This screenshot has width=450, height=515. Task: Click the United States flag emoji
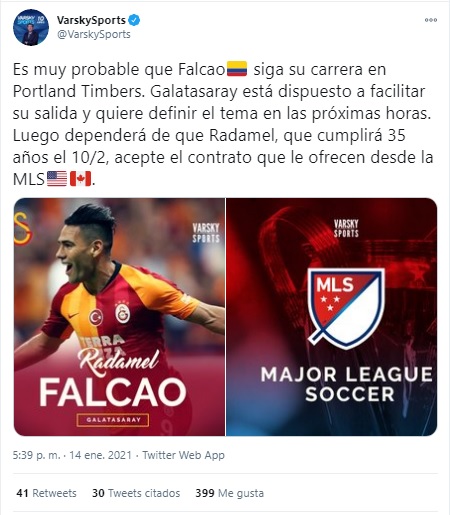click(57, 179)
